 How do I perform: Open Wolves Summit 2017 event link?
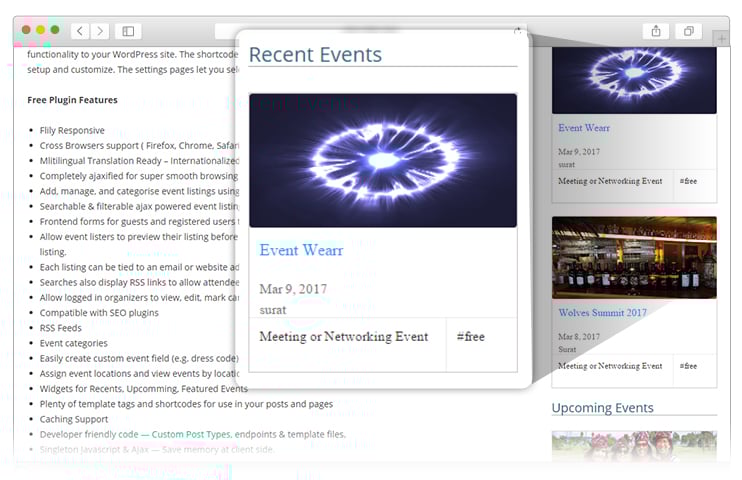(x=602, y=313)
